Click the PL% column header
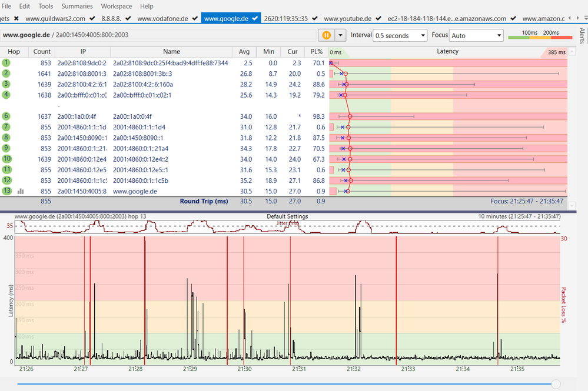Viewport: 588px width, 391px height. 316,52
